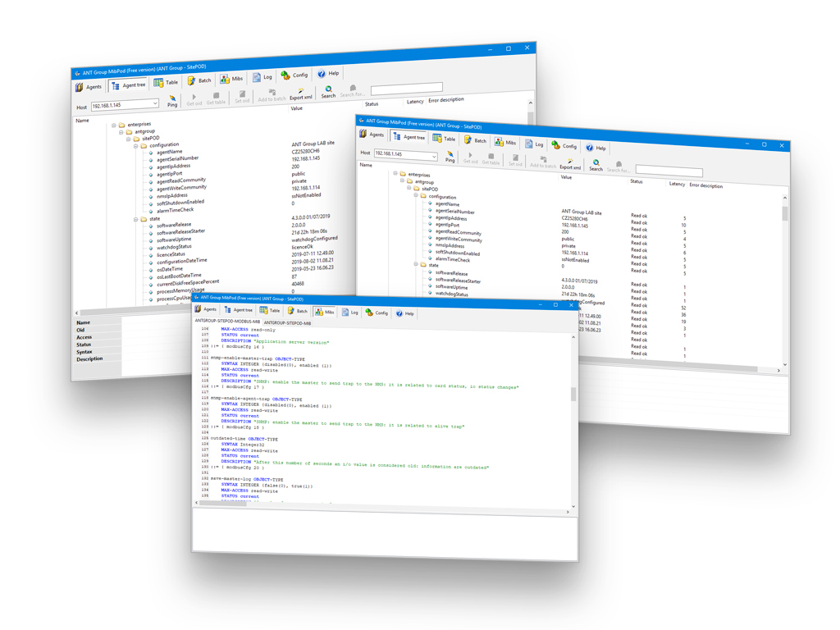Click snmp-enable-master-trap line in MIB code

[x=258, y=358]
